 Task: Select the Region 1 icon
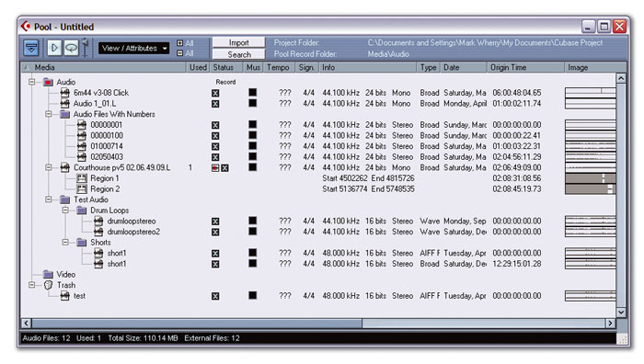[82, 178]
